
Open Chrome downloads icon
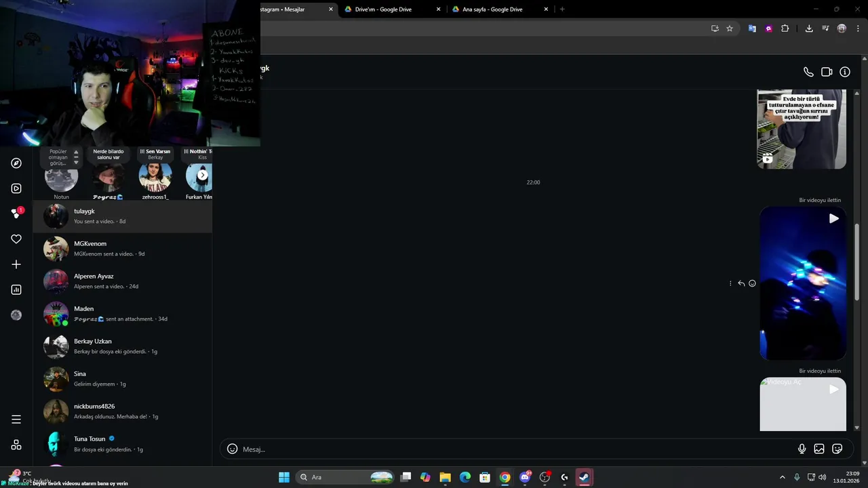click(809, 28)
